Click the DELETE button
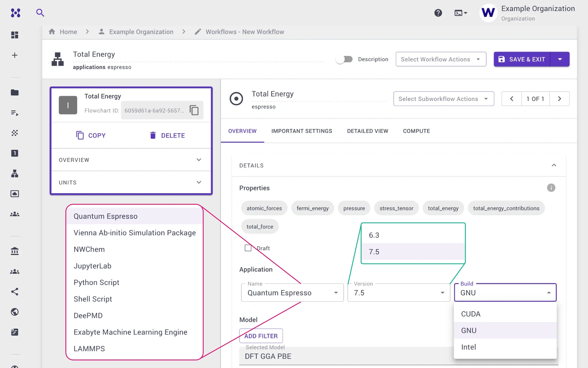 (x=167, y=135)
